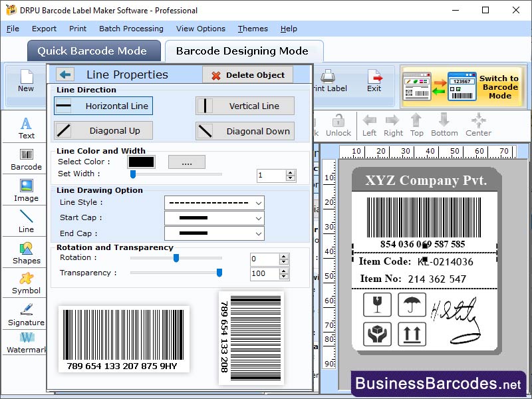Choose Diagonal Down line direction
532x399 pixels.
point(245,131)
